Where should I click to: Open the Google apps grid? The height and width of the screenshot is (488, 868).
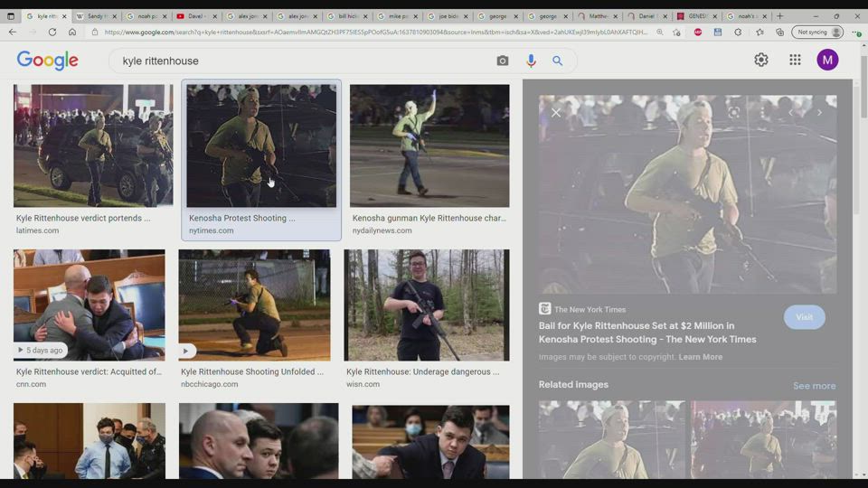point(795,60)
